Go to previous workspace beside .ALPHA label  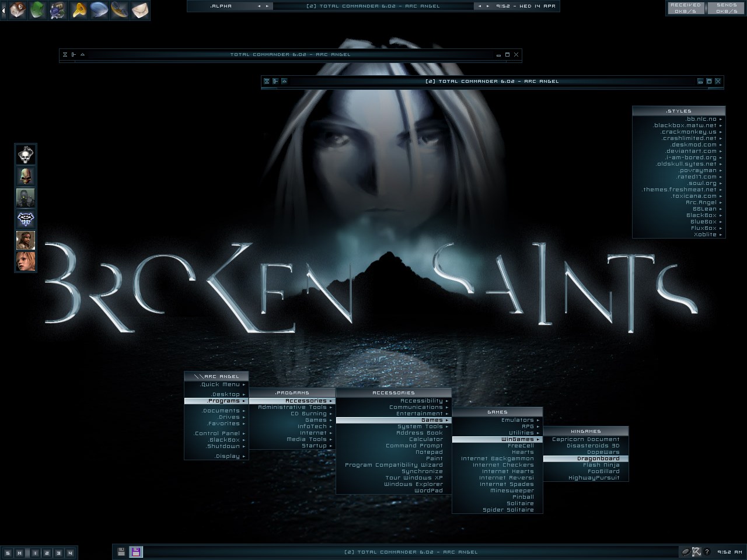(x=260, y=6)
